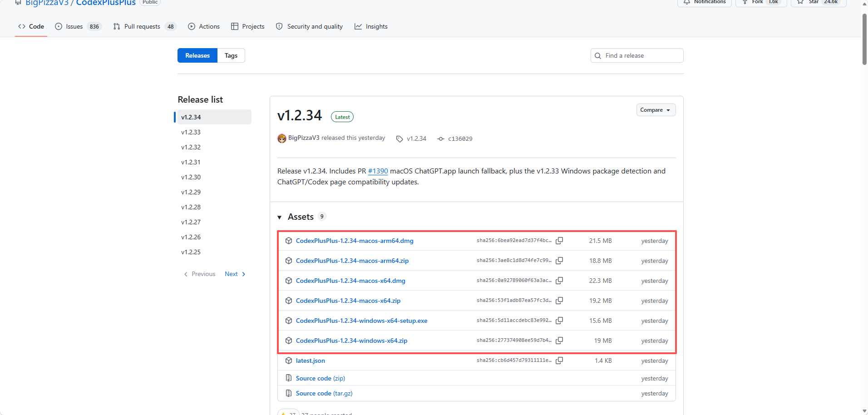Switch to the Tags view

(x=231, y=55)
